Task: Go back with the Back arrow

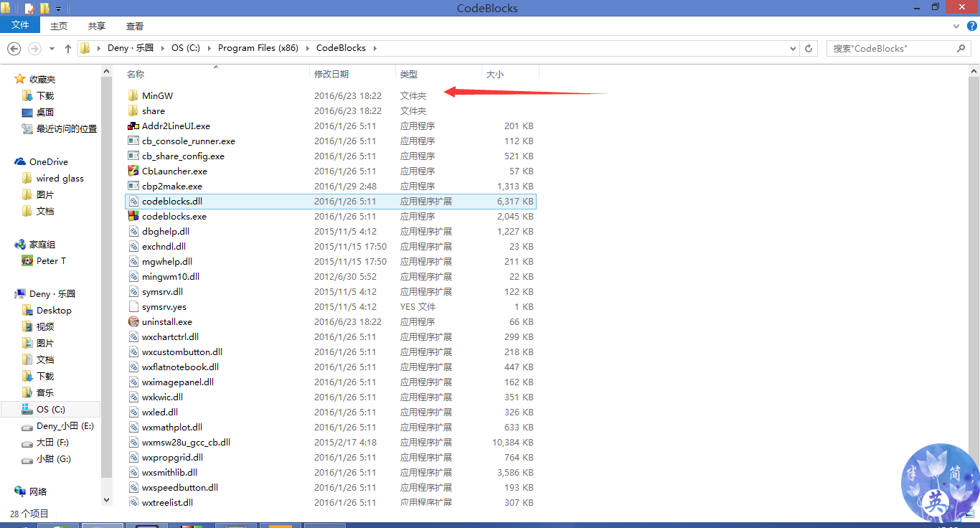Action: point(14,49)
